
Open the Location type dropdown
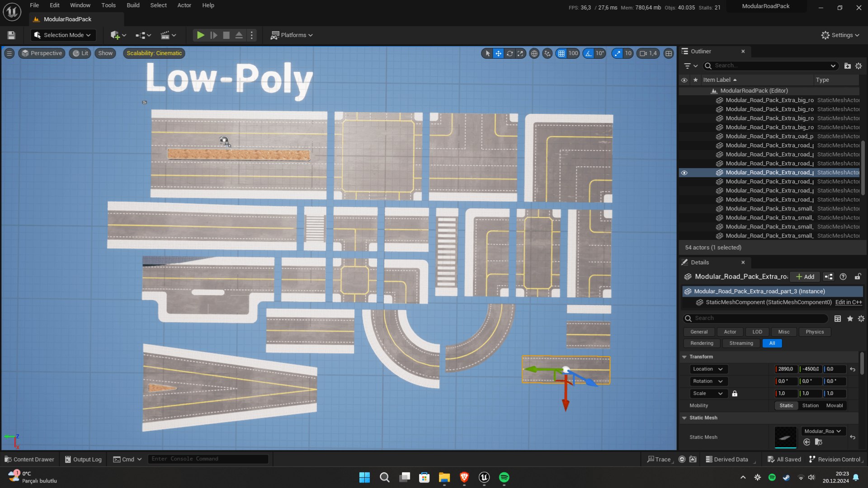[x=708, y=369]
